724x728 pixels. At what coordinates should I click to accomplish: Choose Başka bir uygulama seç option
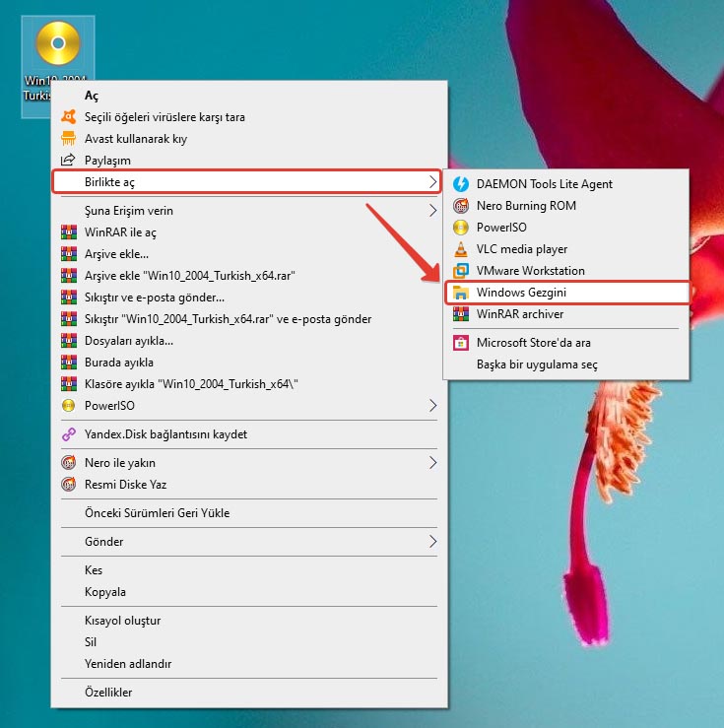coord(537,364)
